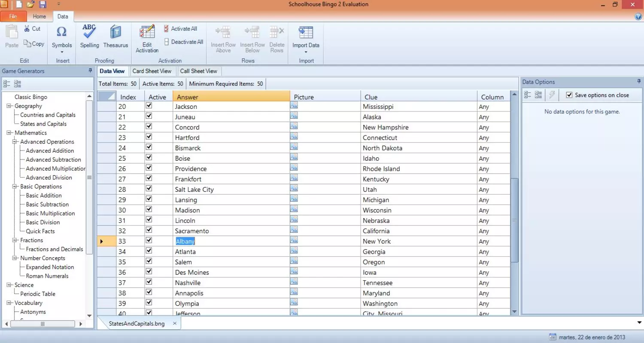
Task: Click the collapse-all icon in Game Generators toolbar
Action: [18, 84]
